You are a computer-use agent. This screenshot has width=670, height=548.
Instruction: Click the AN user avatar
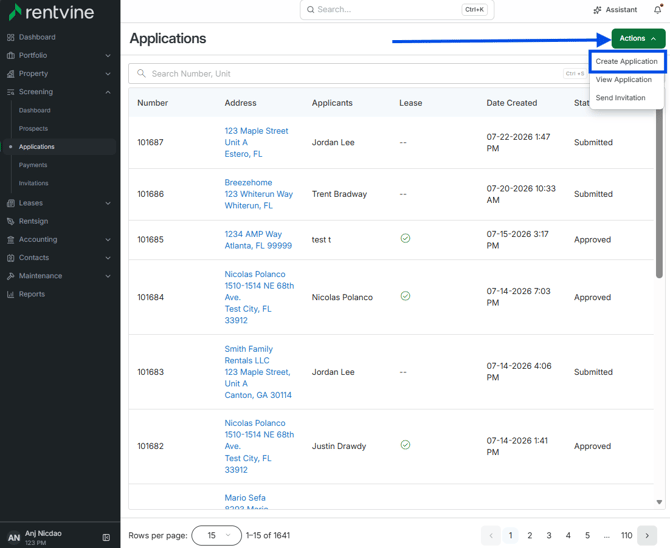14,537
